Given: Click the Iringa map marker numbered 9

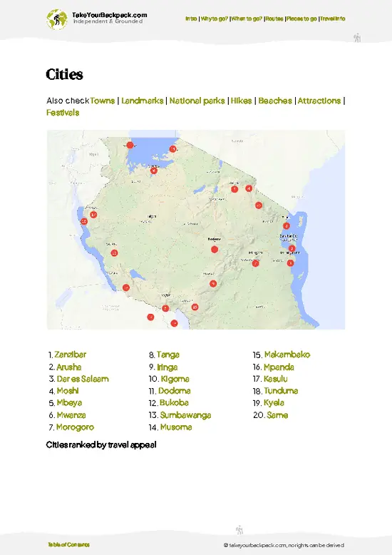Looking at the screenshot, I should click(212, 283).
